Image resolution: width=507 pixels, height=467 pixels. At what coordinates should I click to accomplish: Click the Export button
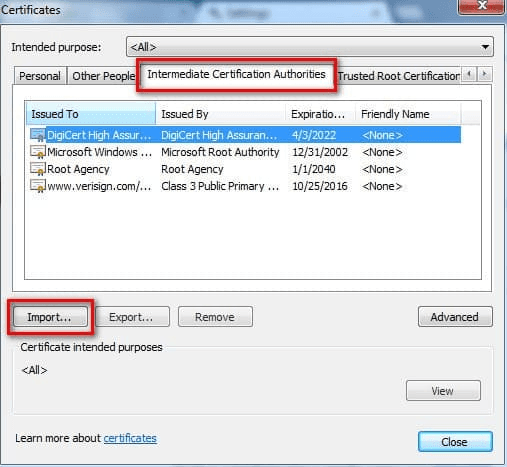[x=132, y=317]
